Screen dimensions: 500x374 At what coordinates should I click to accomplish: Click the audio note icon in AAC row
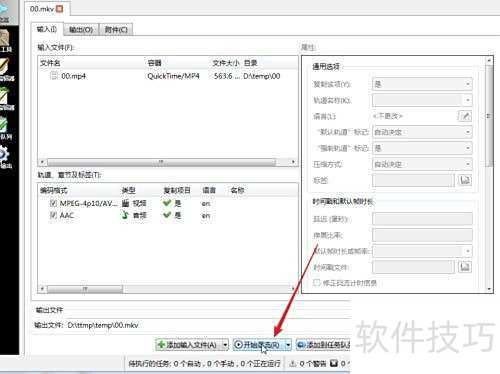126,215
